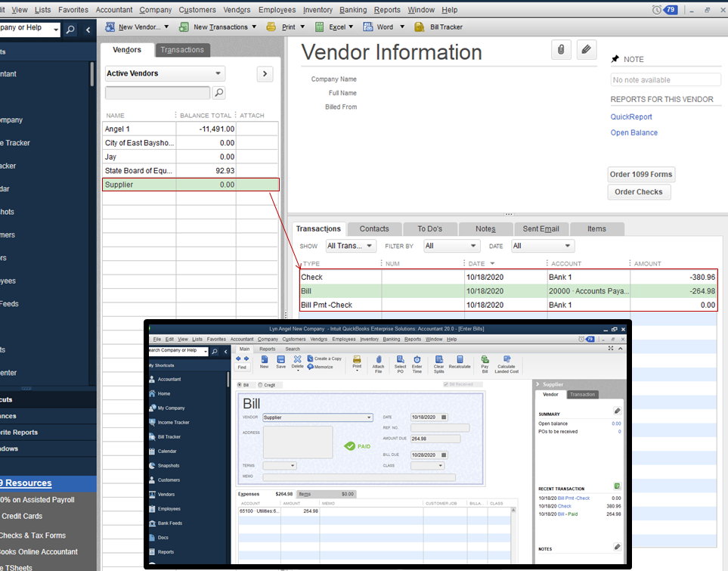
Task: Expand vendor list with right-arrow button
Action: point(265,73)
